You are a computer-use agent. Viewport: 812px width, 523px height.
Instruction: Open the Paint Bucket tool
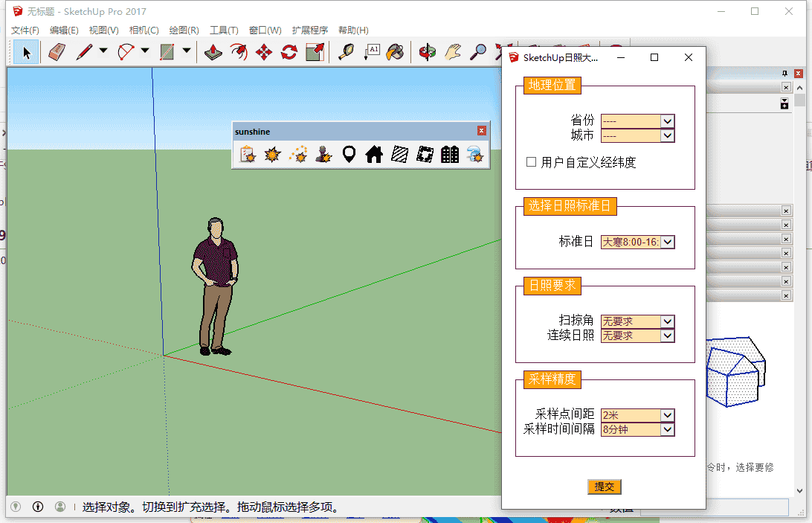(x=395, y=52)
